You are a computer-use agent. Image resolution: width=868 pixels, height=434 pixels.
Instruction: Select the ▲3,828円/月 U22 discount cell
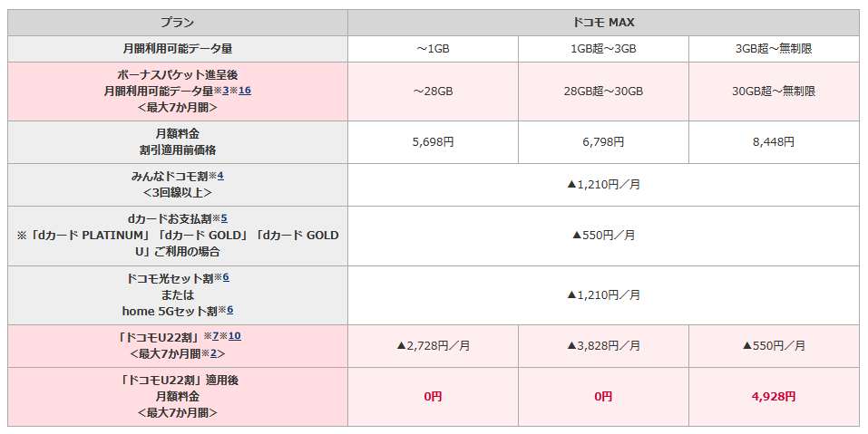tap(603, 345)
